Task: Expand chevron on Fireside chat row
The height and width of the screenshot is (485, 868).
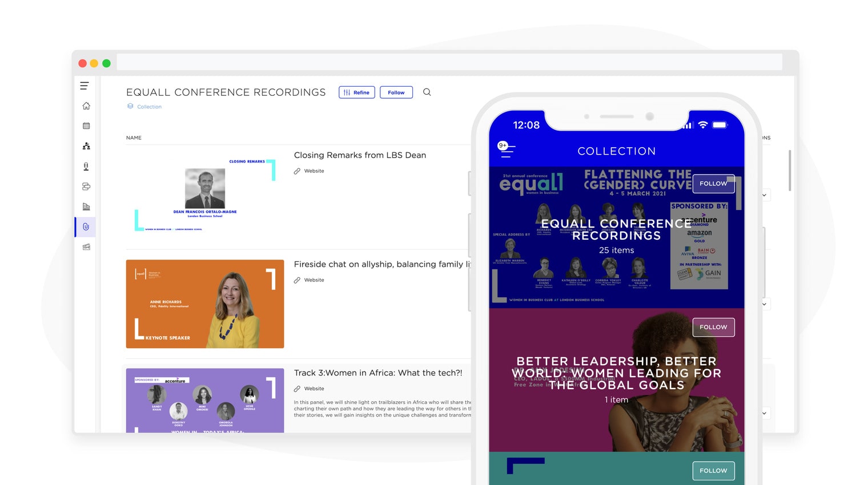Action: tap(764, 304)
